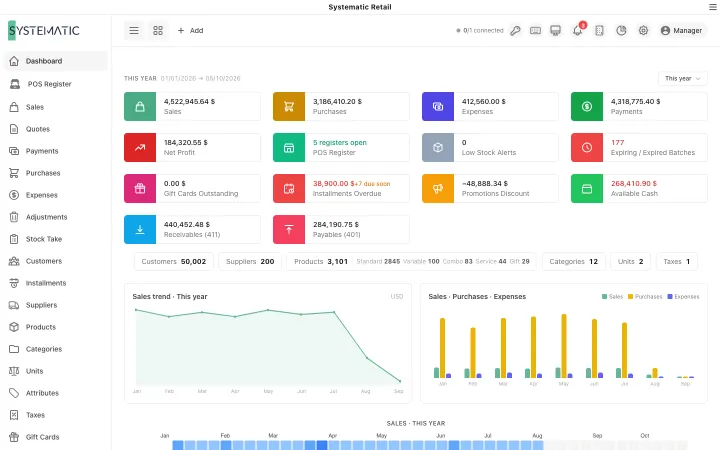720x450 pixels.
Task: Open POS Register in sidebar
Action: (56, 84)
